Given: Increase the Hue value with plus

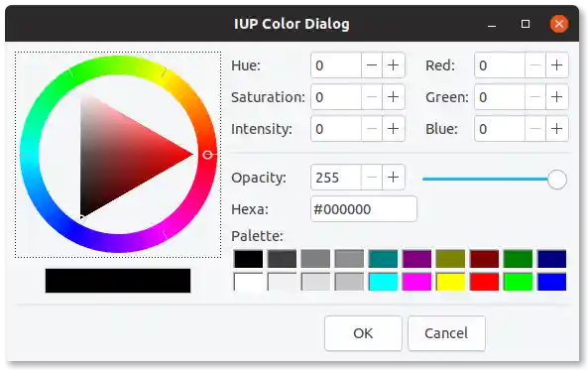Looking at the screenshot, I should pyautogui.click(x=393, y=65).
